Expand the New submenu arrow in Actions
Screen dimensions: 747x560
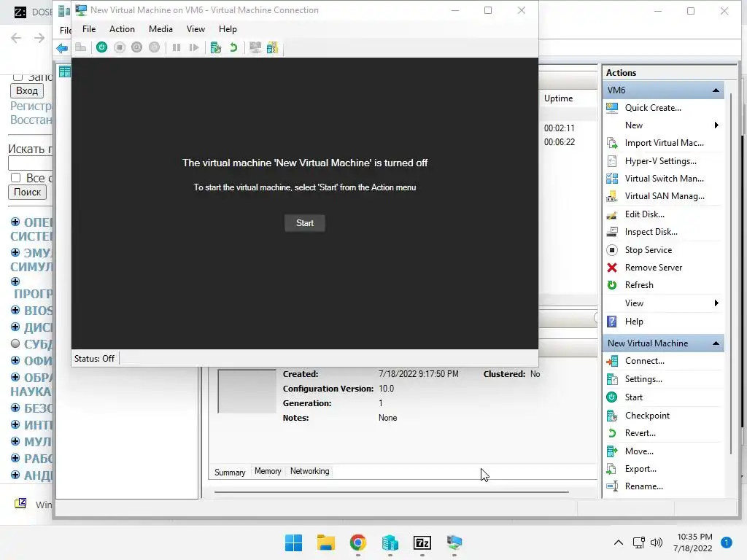[x=716, y=125]
